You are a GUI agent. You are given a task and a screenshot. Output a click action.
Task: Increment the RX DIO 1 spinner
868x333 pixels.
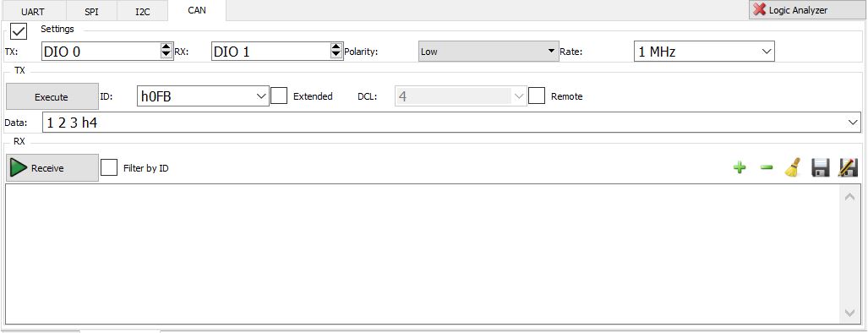(336, 47)
